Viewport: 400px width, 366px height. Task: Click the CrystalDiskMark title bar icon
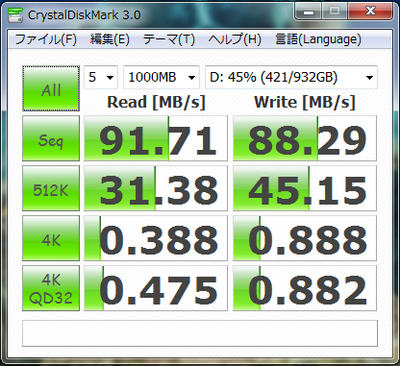(x=15, y=15)
